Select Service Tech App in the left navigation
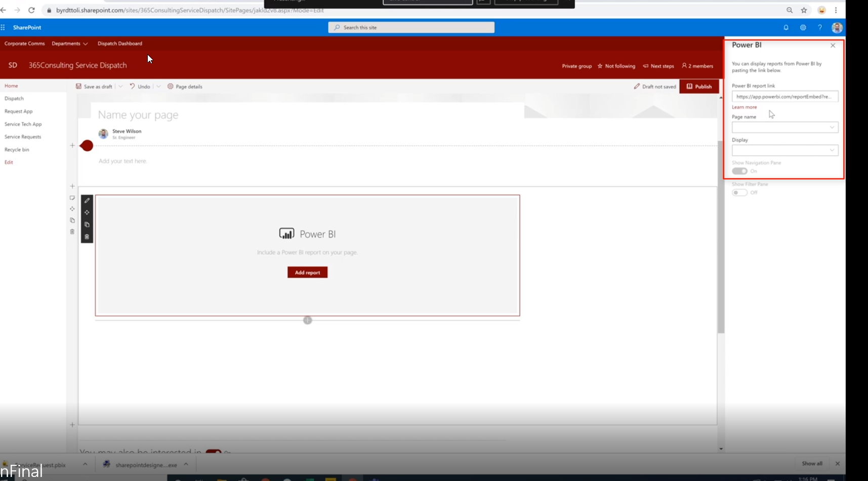The width and height of the screenshot is (868, 481). click(x=23, y=124)
